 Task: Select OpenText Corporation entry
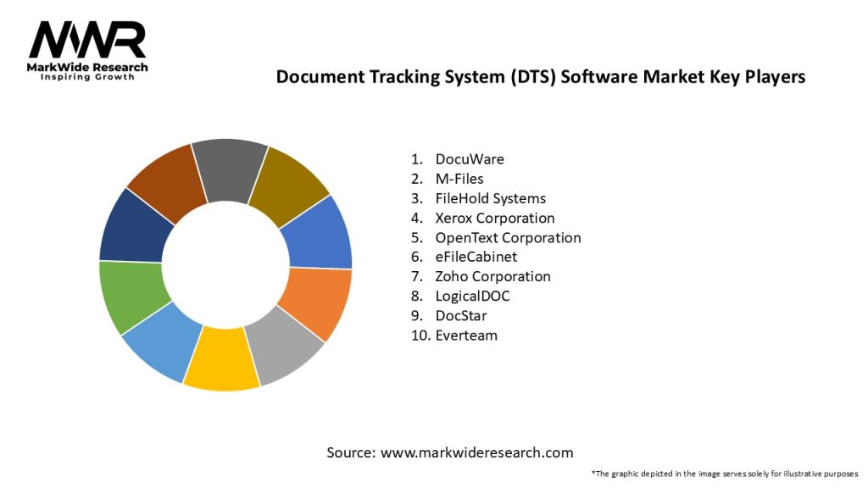pos(508,237)
